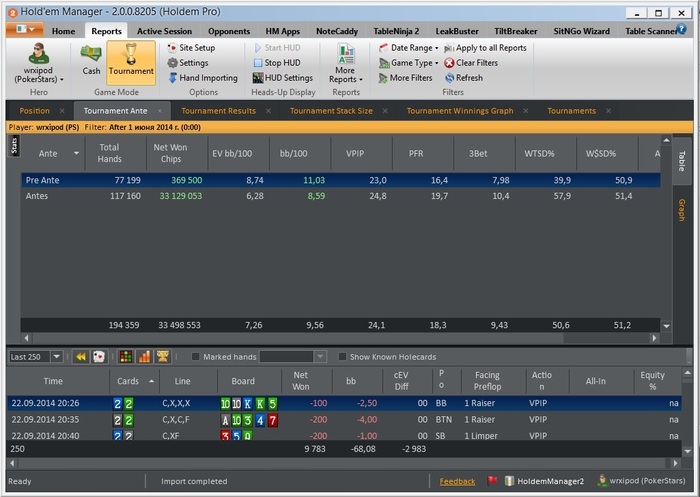The height and width of the screenshot is (497, 700).
Task: Select the Tournament game mode trophy
Action: point(131,63)
